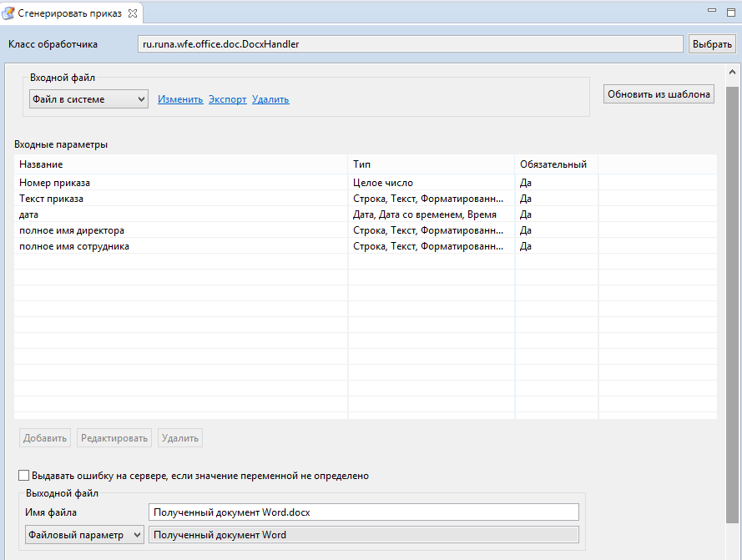
Task: Select the Номер приказа row
Action: 366,183
